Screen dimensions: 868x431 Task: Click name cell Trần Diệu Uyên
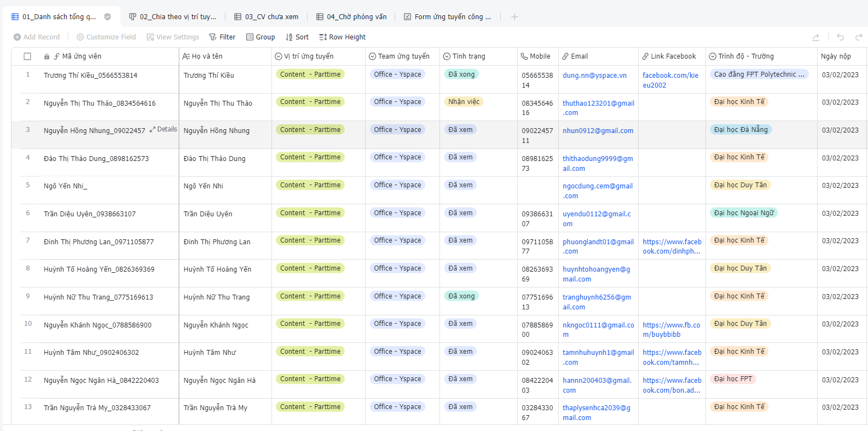point(225,218)
